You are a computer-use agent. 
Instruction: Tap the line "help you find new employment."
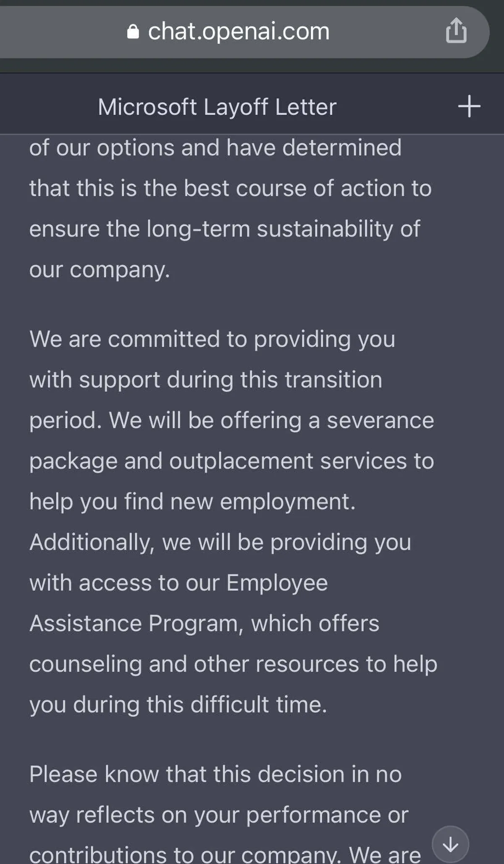192,502
